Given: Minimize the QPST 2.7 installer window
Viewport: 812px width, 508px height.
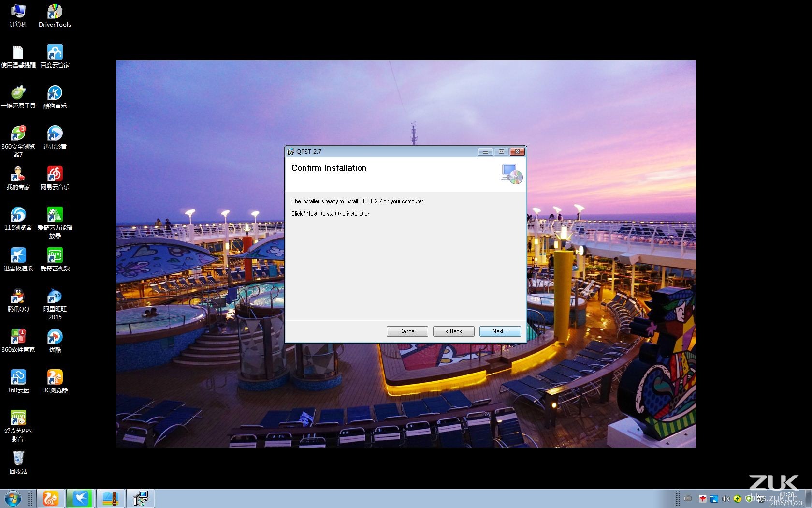Looking at the screenshot, I should pyautogui.click(x=485, y=152).
